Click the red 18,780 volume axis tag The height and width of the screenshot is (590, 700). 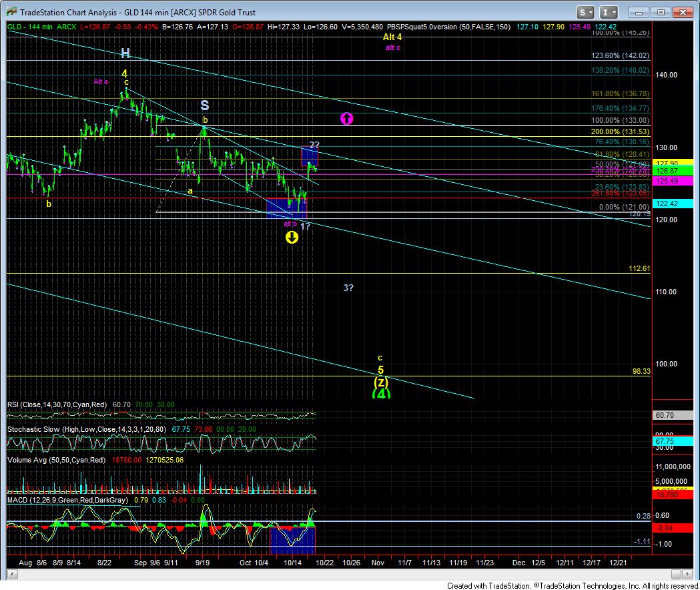(673, 495)
